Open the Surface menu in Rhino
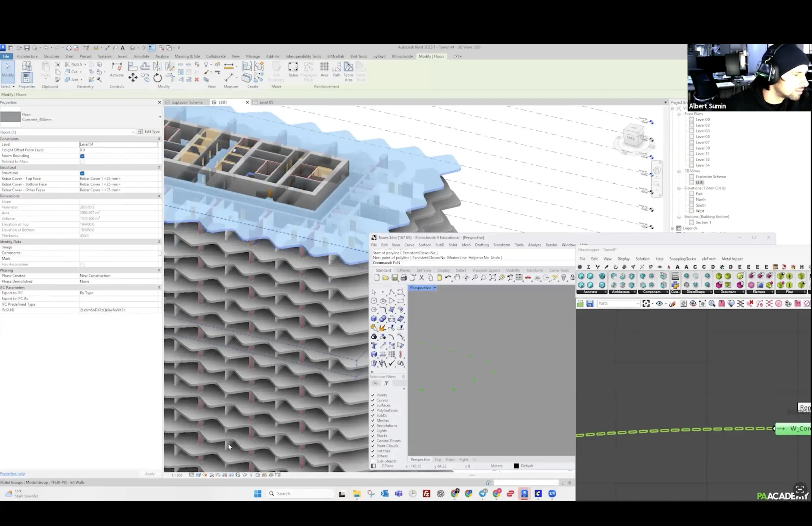812x526 pixels. (x=424, y=245)
